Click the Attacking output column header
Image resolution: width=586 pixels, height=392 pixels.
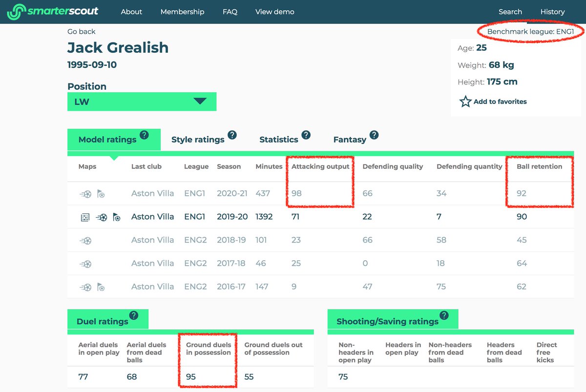pyautogui.click(x=320, y=166)
